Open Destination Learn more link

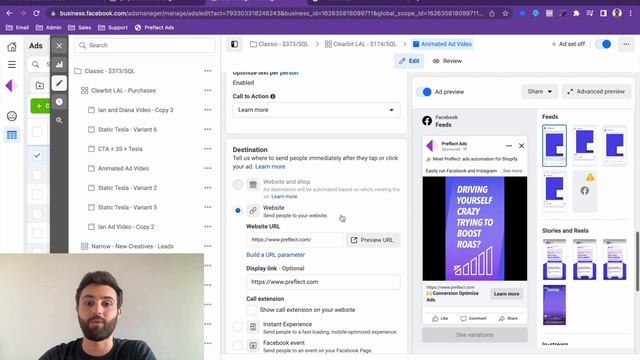pyautogui.click(x=270, y=167)
